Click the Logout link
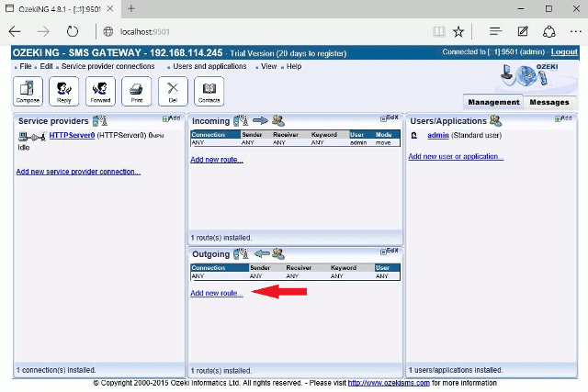Screen dimensions: 588x392 click(x=564, y=52)
